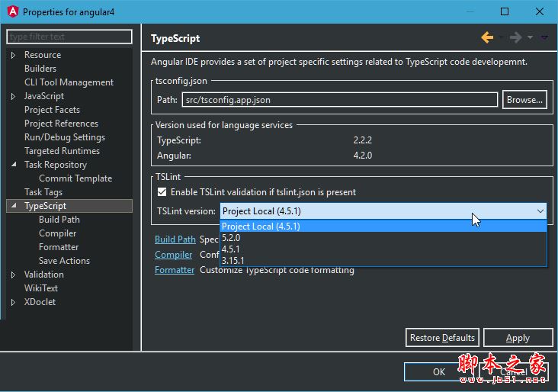558x392 pixels.
Task: Select Task Repository label in tree
Action: [x=56, y=165]
